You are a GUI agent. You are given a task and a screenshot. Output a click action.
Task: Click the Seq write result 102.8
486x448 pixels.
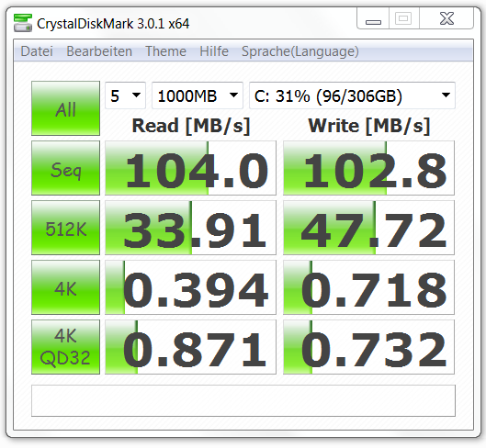368,168
